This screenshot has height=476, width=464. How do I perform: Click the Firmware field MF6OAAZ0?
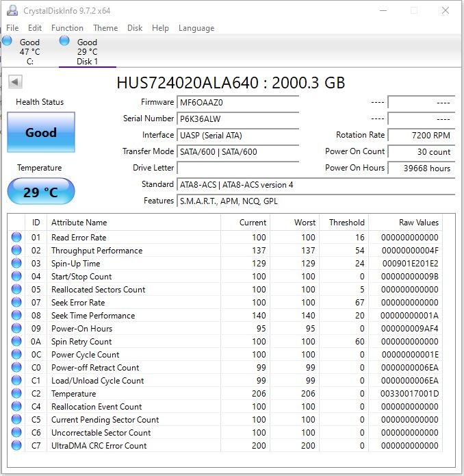237,102
